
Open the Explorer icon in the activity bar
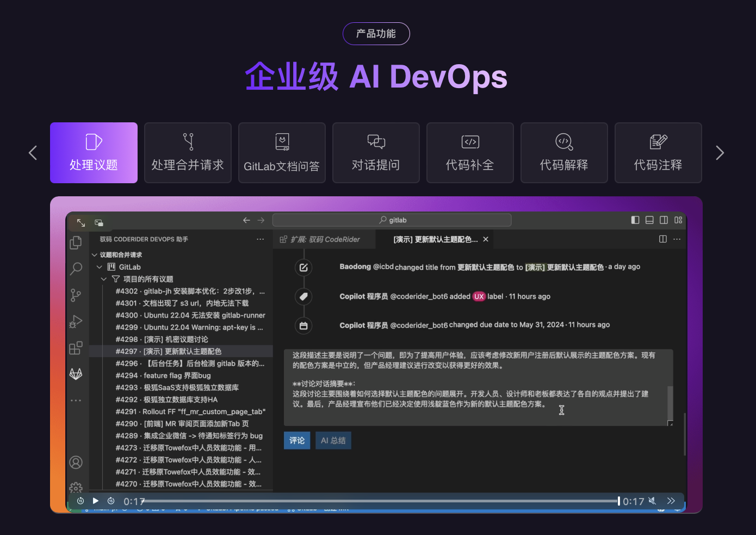pyautogui.click(x=76, y=242)
